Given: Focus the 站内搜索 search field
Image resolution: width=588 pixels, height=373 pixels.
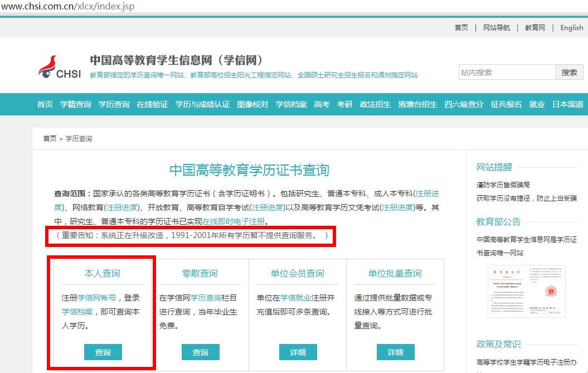Looking at the screenshot, I should click(507, 72).
